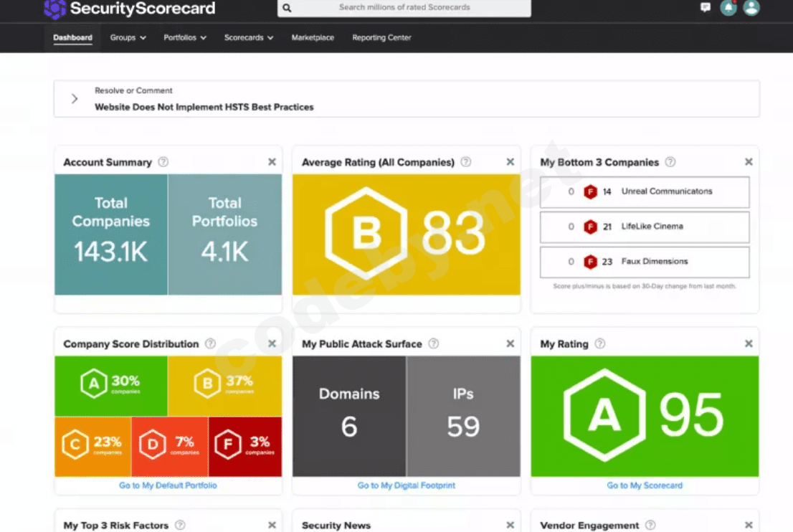Image resolution: width=793 pixels, height=532 pixels.
Task: Close the My Bottom 3 Companies widget
Action: [x=749, y=162]
